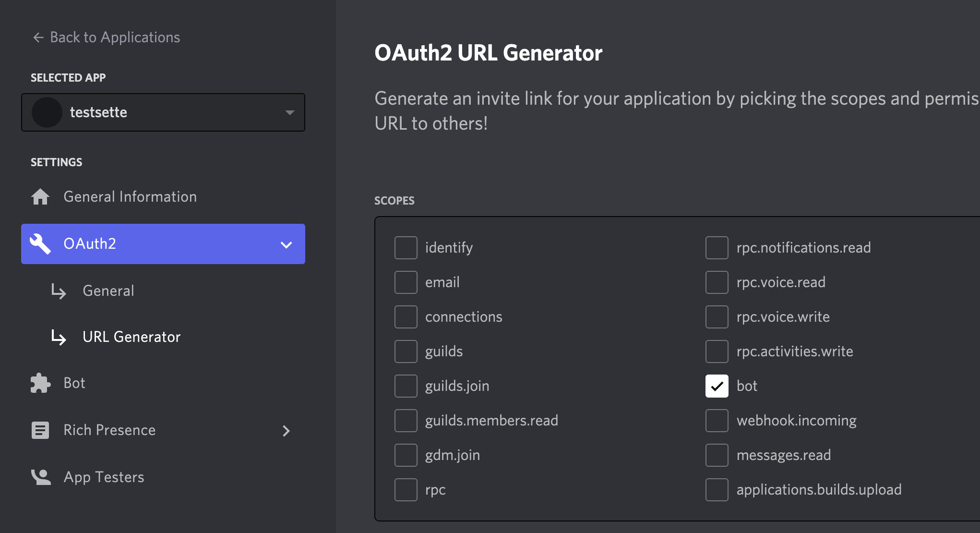Image resolution: width=980 pixels, height=533 pixels.
Task: Click the Rich Presence document icon
Action: point(40,430)
